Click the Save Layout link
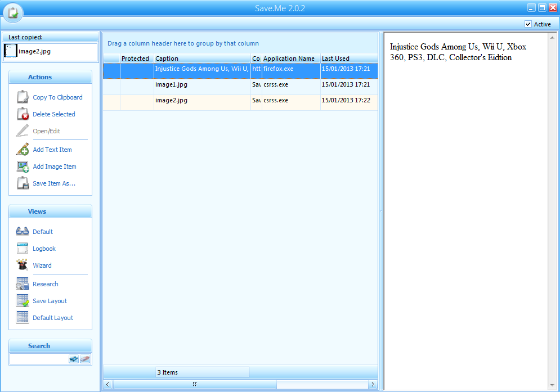The height and width of the screenshot is (392, 560). 50,301
